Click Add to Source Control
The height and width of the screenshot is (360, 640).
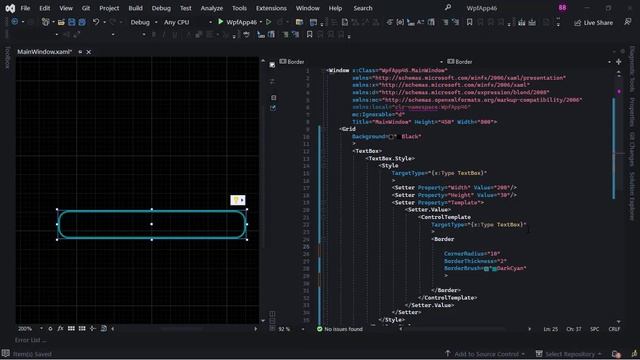(485, 354)
